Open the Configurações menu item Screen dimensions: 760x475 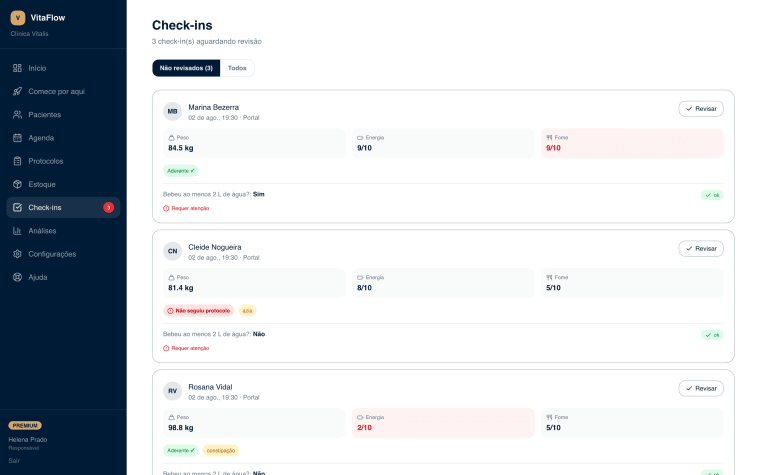tap(63, 254)
